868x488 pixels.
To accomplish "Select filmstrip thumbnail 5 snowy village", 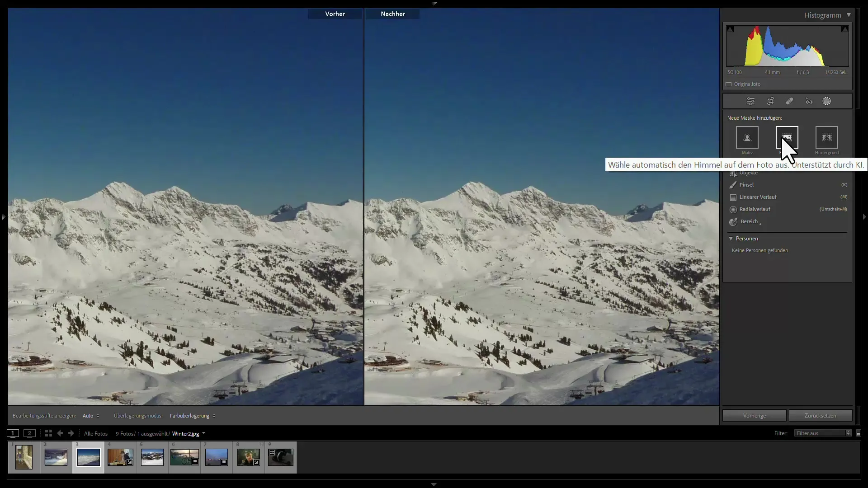I will click(152, 457).
